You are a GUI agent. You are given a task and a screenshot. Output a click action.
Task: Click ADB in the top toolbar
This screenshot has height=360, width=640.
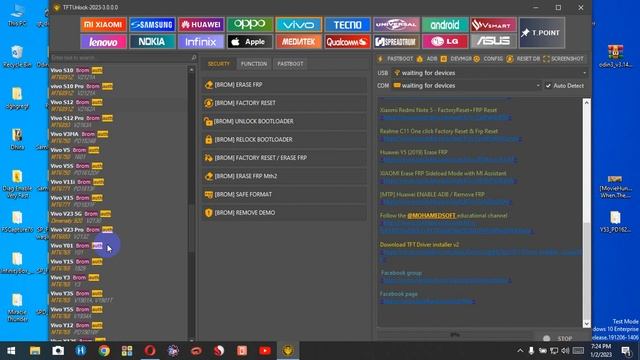[427, 59]
